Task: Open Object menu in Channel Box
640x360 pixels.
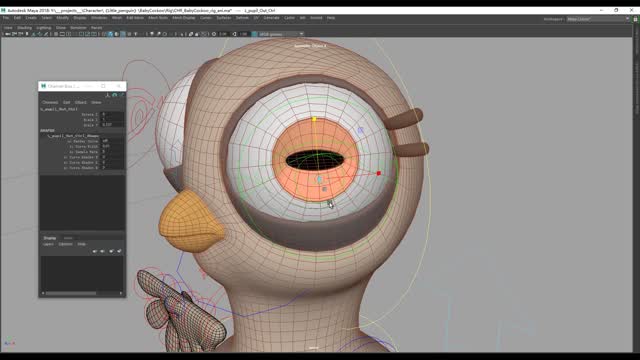Action: 80,102
